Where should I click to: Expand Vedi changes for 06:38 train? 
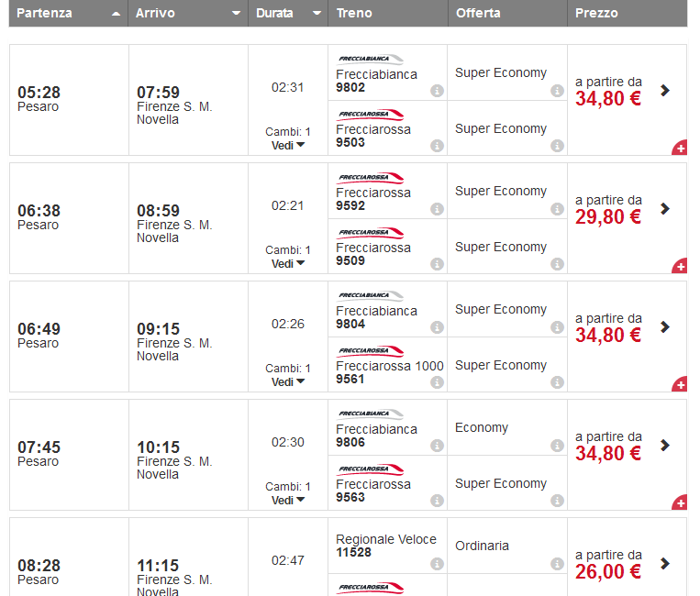[288, 263]
